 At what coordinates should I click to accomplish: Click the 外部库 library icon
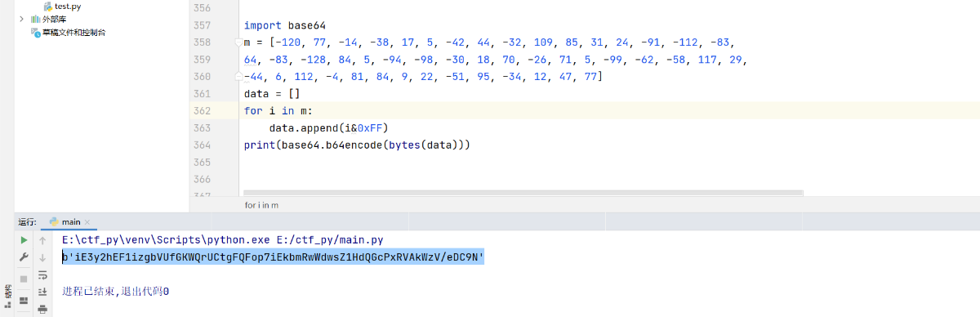pyautogui.click(x=35, y=19)
